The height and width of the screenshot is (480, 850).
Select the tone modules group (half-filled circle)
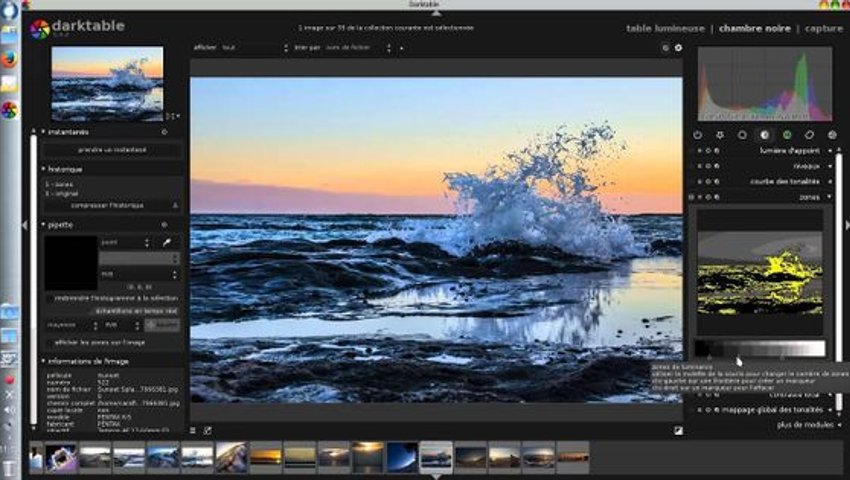pyautogui.click(x=764, y=135)
